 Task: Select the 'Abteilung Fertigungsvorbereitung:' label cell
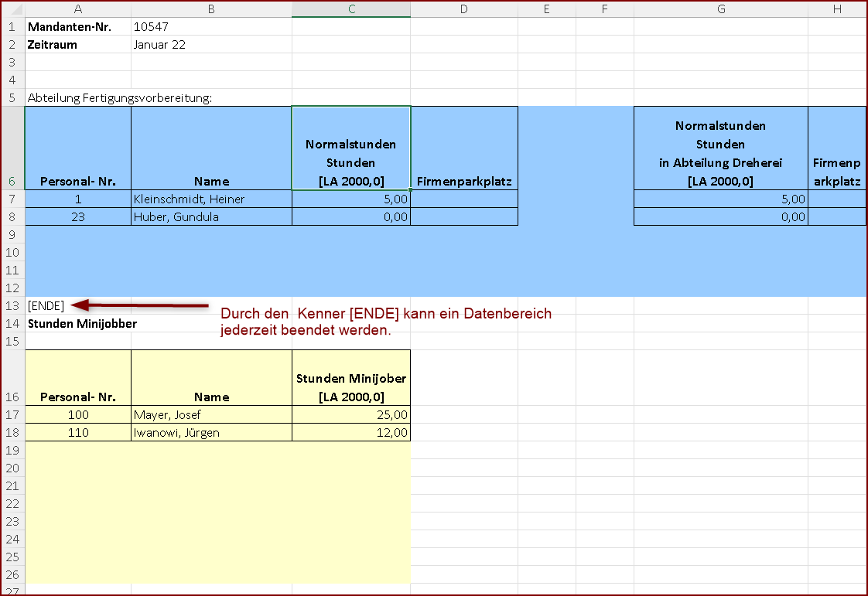120,98
